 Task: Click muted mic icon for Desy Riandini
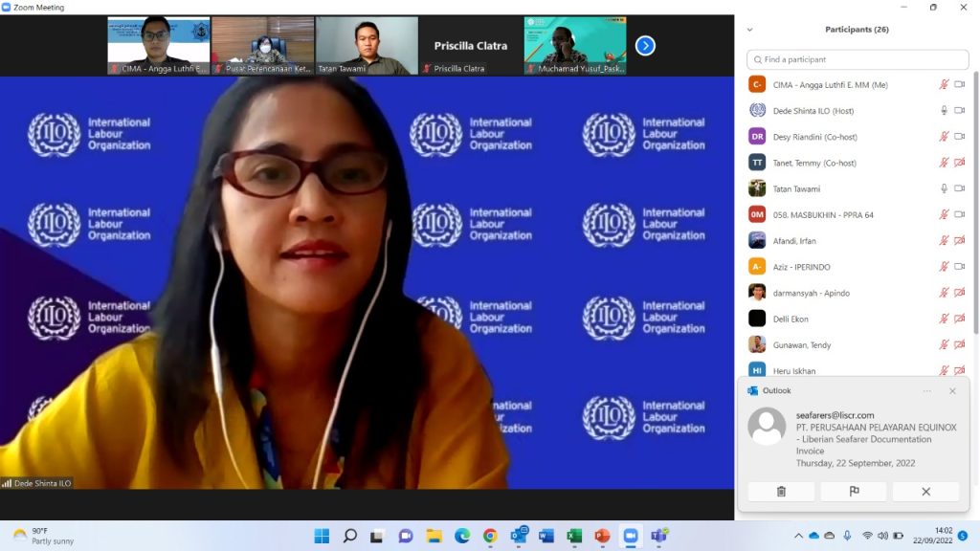coord(944,136)
